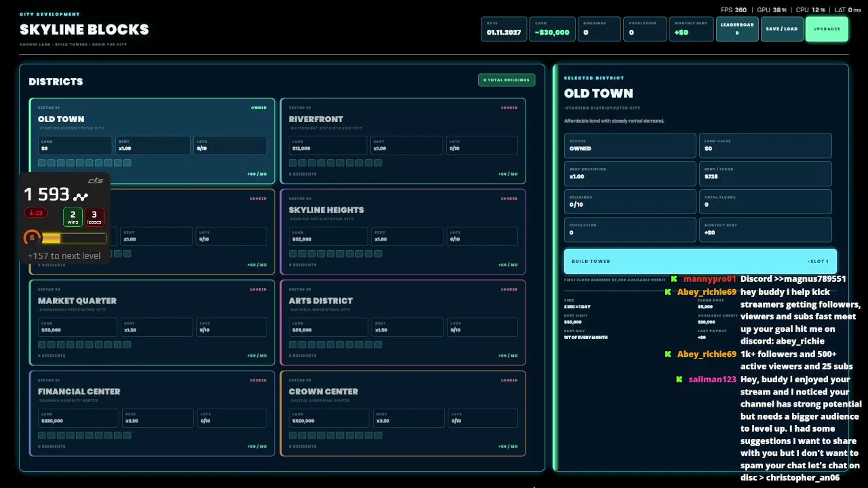This screenshot has height=488, width=868.
Task: Click the Rent / Floor $728 detail box
Action: [x=766, y=174]
